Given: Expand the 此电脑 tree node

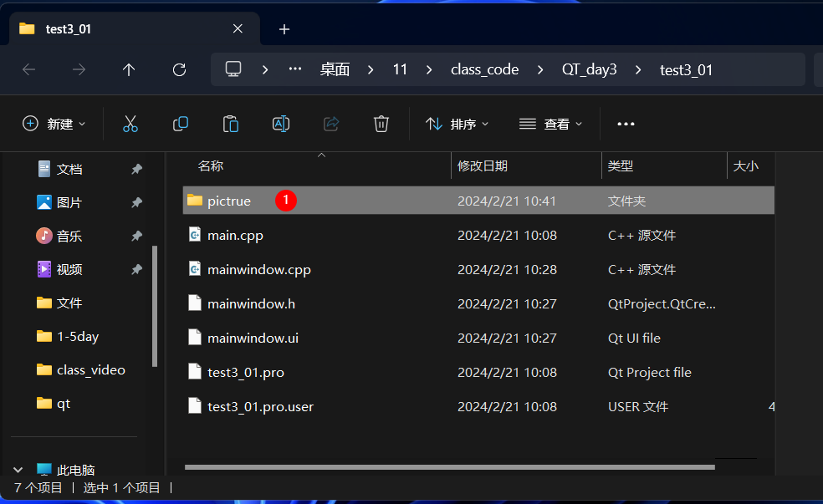Looking at the screenshot, I should (x=18, y=470).
